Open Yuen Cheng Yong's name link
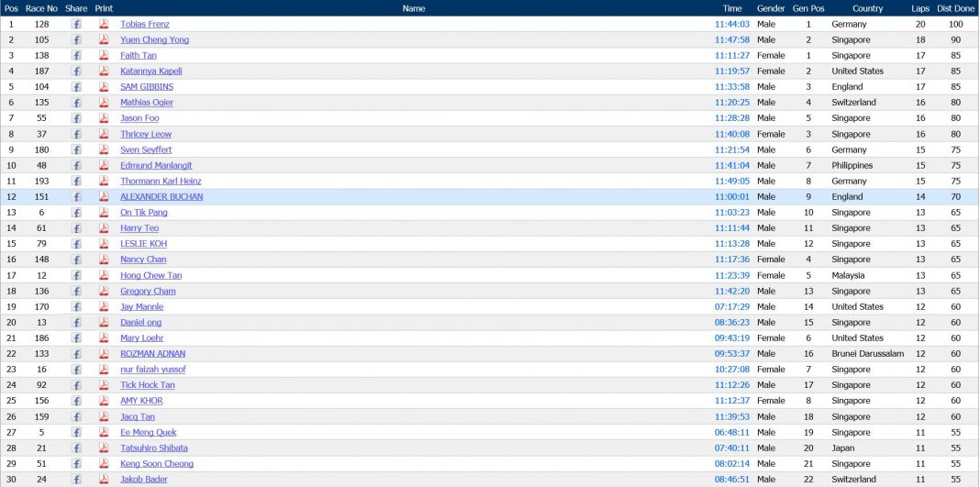This screenshot has height=487, width=980. coord(154,39)
